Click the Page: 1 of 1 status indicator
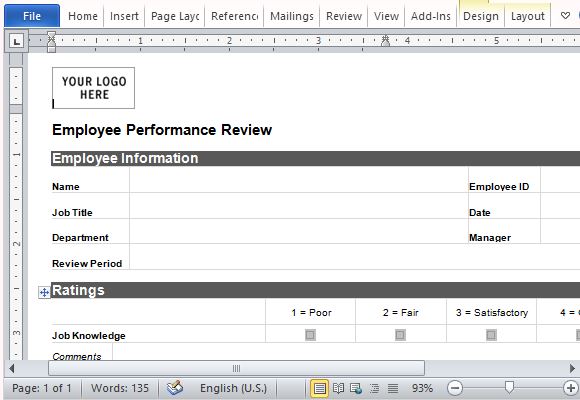This screenshot has height=400, width=580. [42, 388]
